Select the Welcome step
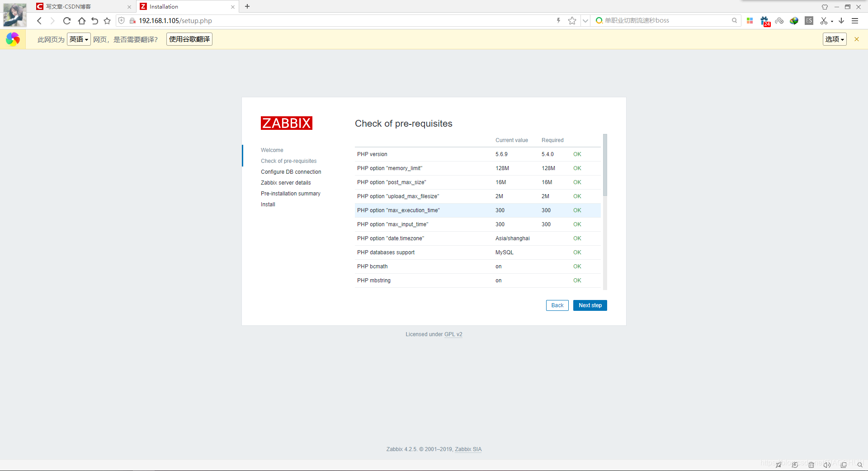This screenshot has width=868, height=471. (x=272, y=150)
